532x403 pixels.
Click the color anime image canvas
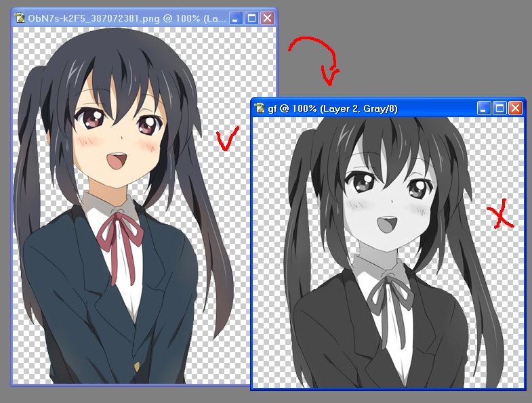131,205
